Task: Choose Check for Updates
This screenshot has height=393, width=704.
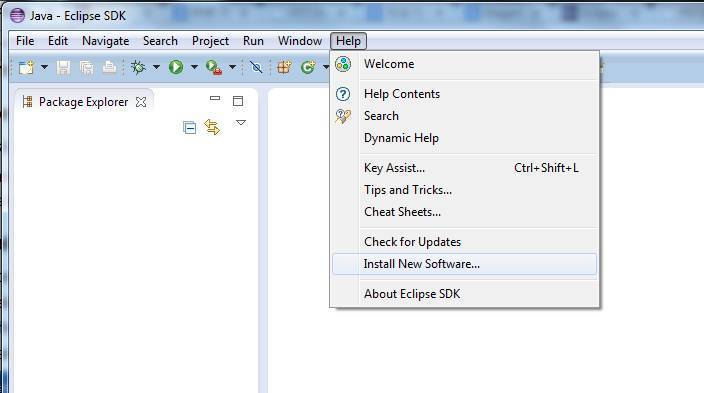Action: pyautogui.click(x=465, y=242)
